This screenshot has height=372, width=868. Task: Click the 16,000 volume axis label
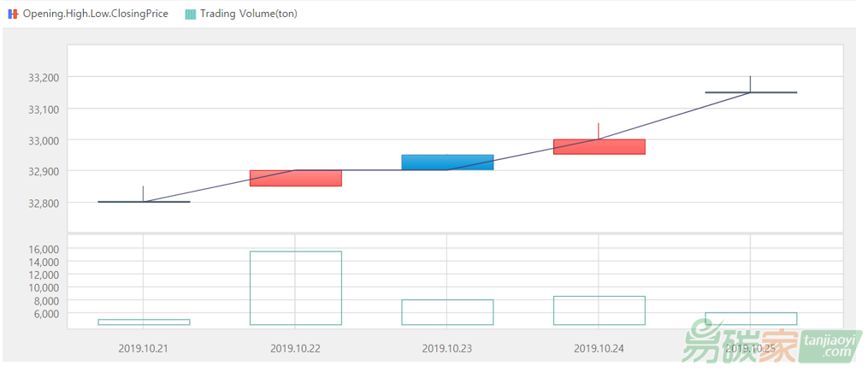click(44, 249)
